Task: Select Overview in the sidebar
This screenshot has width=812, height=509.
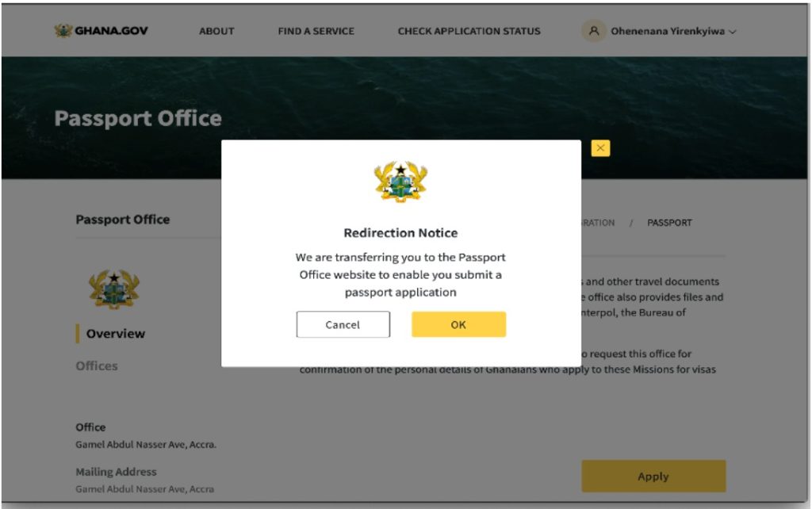Action: pos(114,334)
